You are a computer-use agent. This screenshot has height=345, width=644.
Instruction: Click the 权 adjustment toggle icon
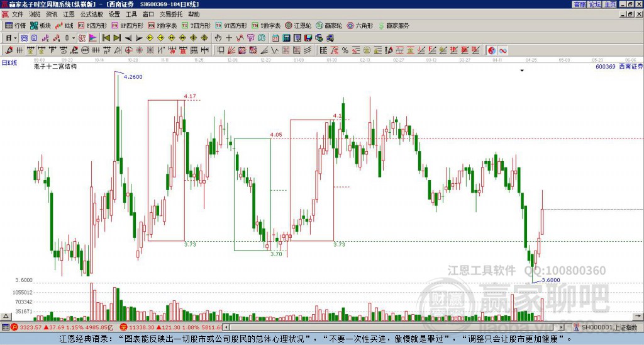82,38
